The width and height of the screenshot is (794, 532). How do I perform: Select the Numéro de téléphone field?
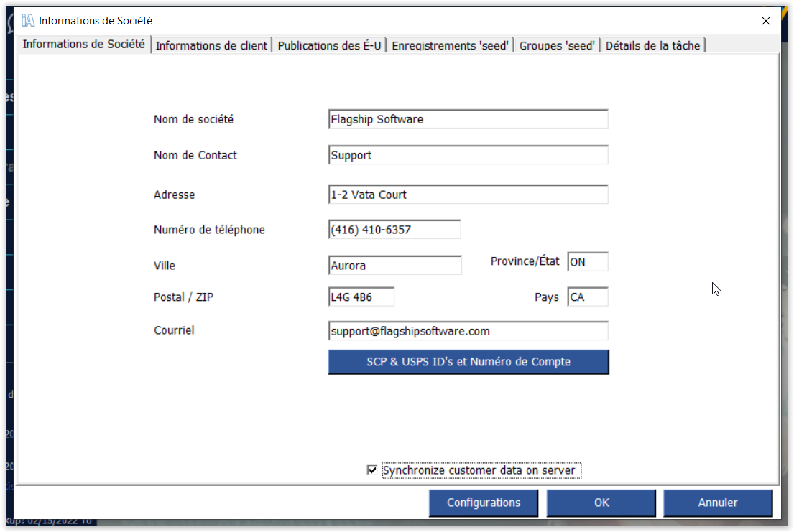[394, 229]
